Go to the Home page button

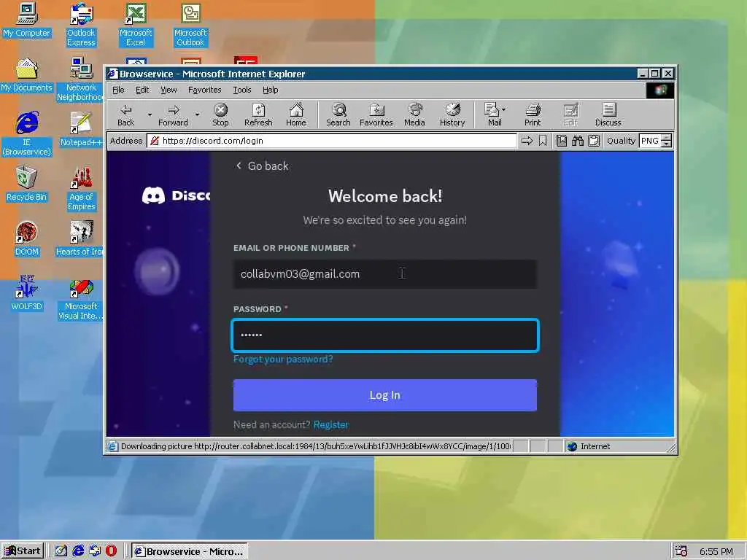(296, 115)
